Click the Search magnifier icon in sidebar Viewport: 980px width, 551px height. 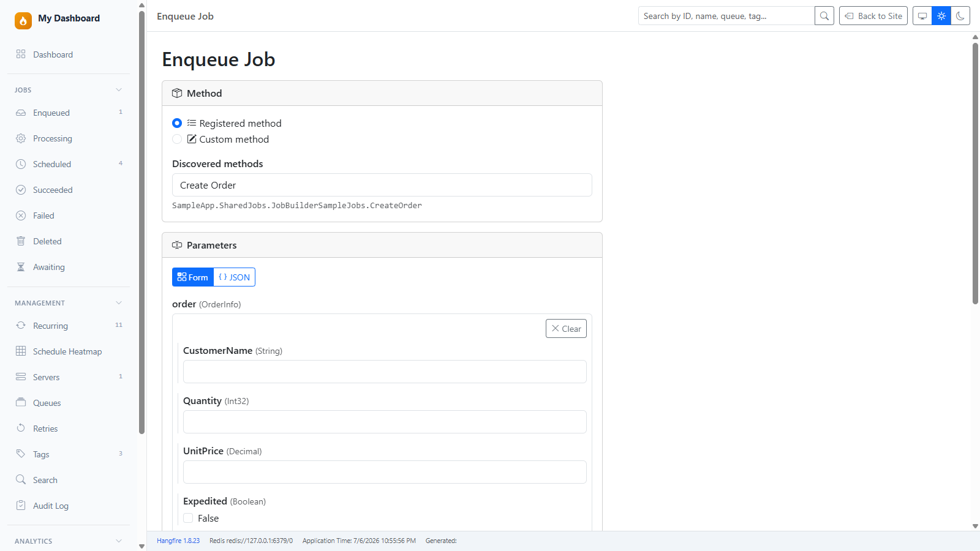coord(21,480)
